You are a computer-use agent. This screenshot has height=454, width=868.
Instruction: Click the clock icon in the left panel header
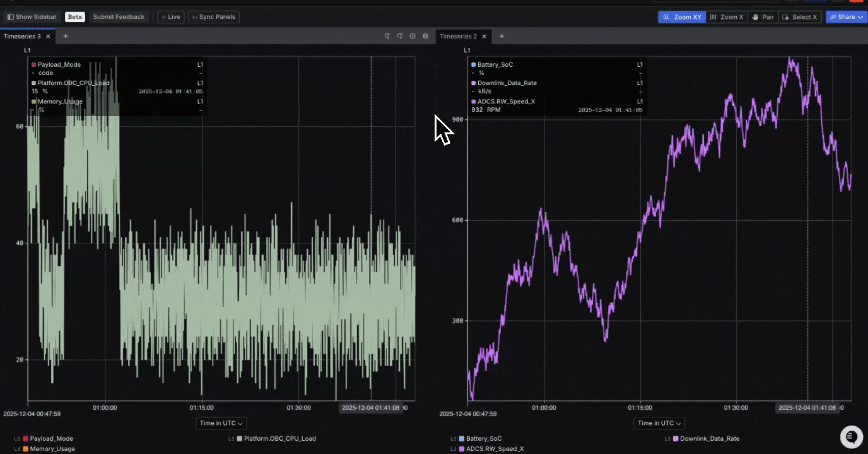coord(413,36)
